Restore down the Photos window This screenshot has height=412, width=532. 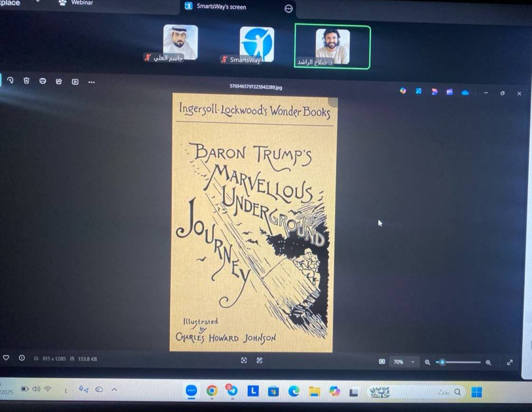(503, 93)
